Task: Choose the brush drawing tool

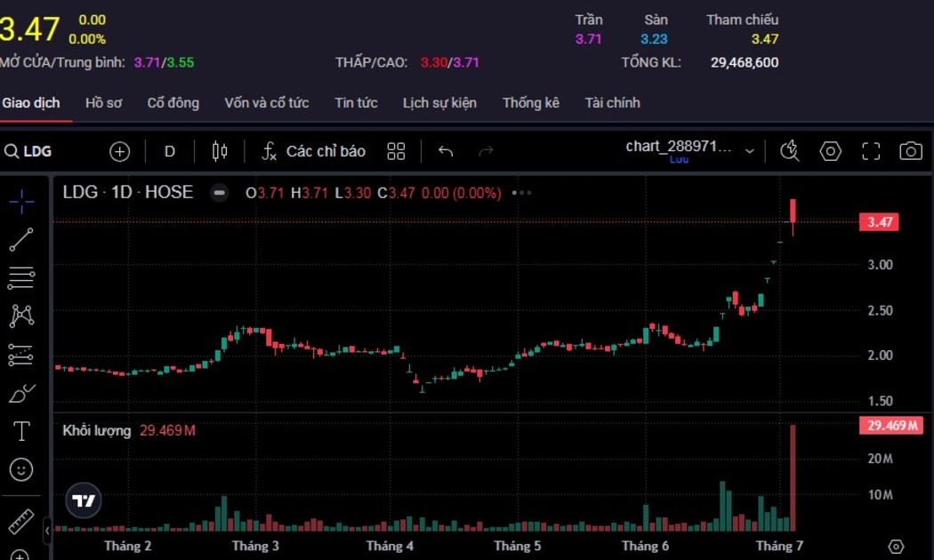Action: tap(21, 393)
